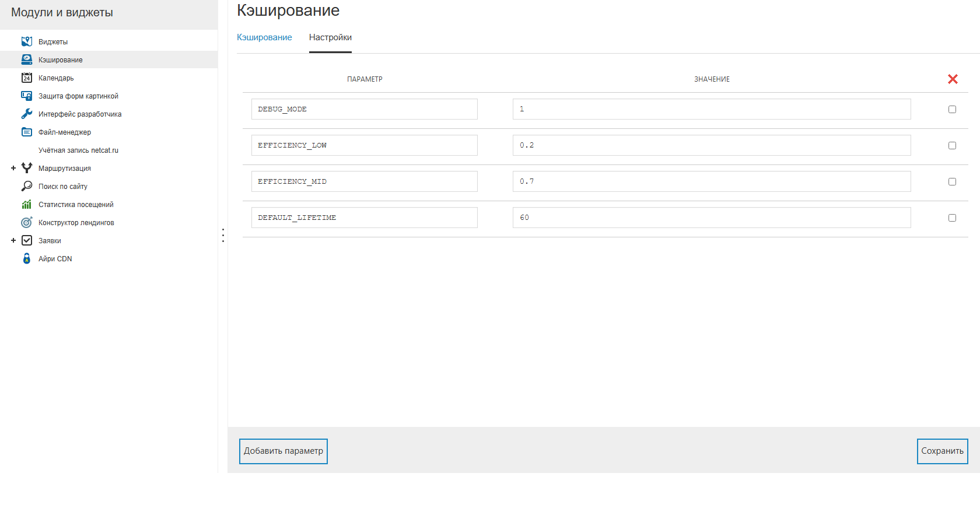Click the DEBUG_MODE parameter name field
980x508 pixels.
tap(365, 109)
